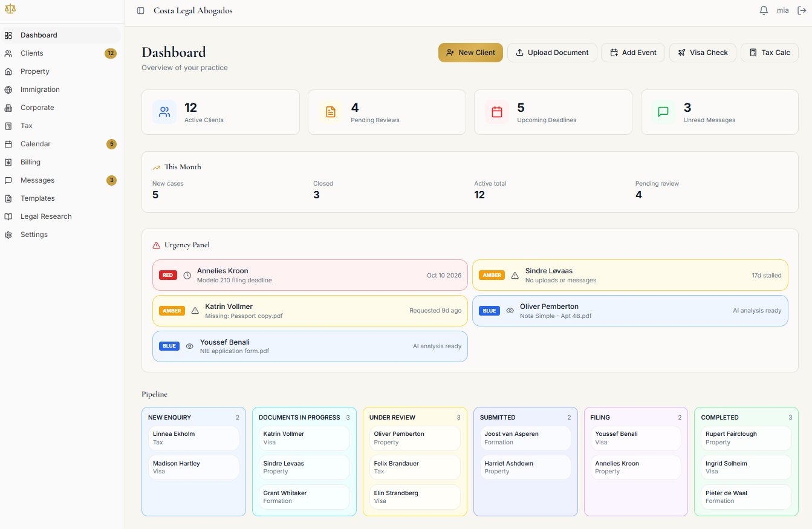Toggle the sidebar panel icon
This screenshot has height=529, width=812.
click(x=141, y=11)
